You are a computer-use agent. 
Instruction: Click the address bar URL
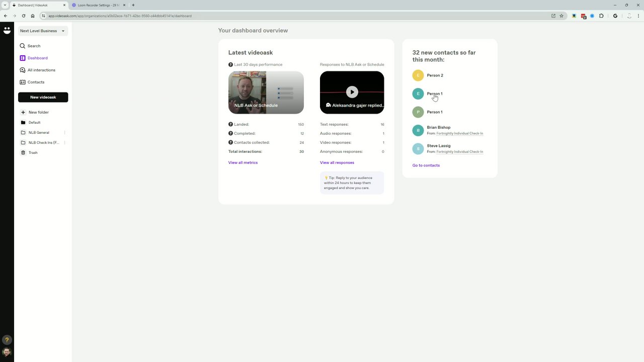point(120,16)
